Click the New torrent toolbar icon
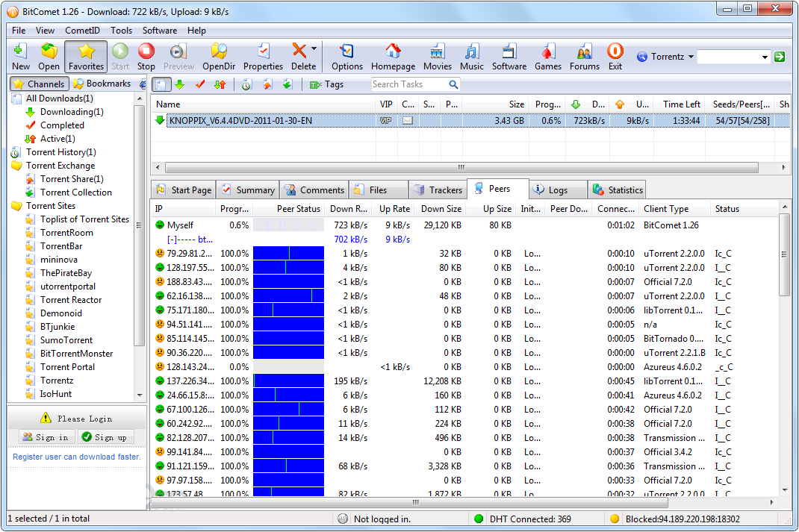Viewport: 799px width, 532px height. coord(20,56)
